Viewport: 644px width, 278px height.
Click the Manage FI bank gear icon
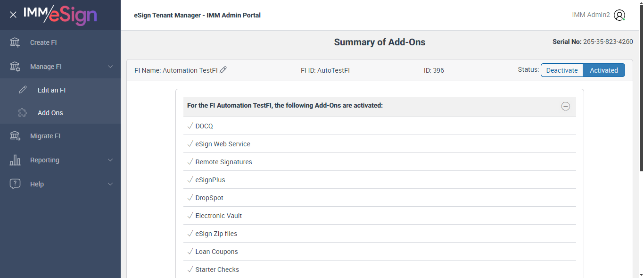pyautogui.click(x=15, y=67)
